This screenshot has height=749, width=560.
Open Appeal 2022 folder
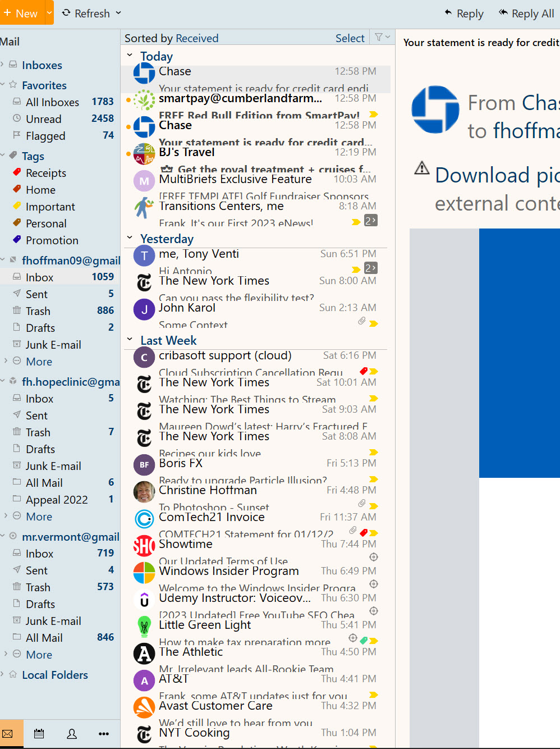pyautogui.click(x=60, y=500)
